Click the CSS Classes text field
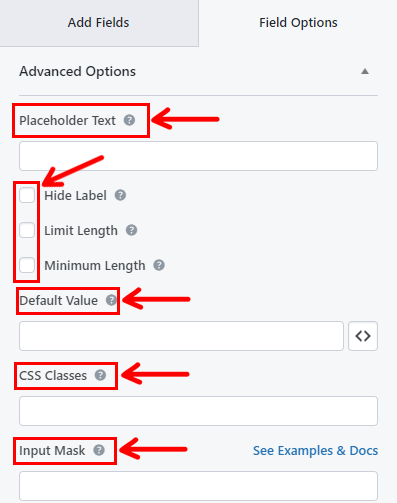 pyautogui.click(x=198, y=411)
